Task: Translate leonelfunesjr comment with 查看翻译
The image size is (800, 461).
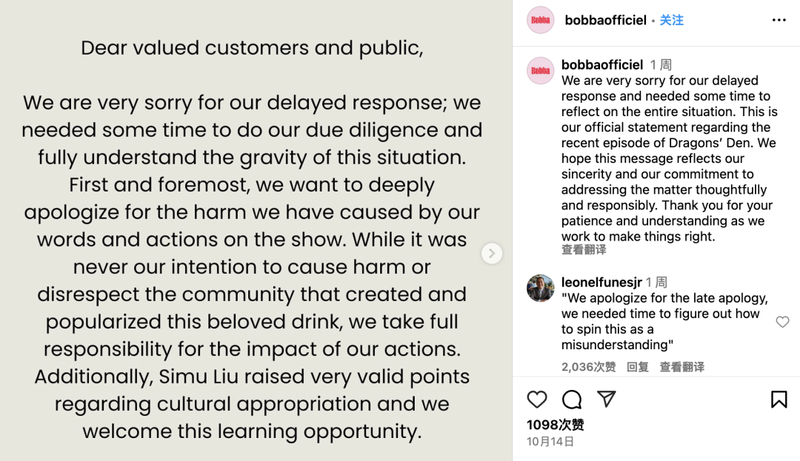Action: [682, 367]
